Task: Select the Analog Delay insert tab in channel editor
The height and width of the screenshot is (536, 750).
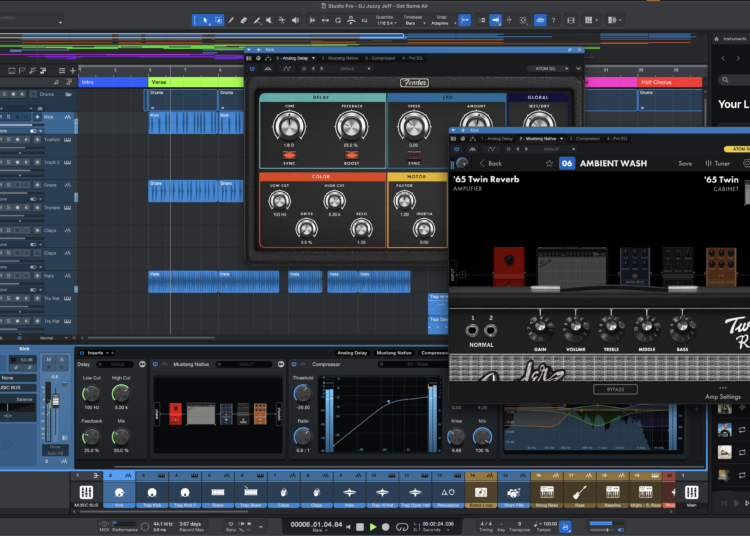Action: (x=352, y=353)
